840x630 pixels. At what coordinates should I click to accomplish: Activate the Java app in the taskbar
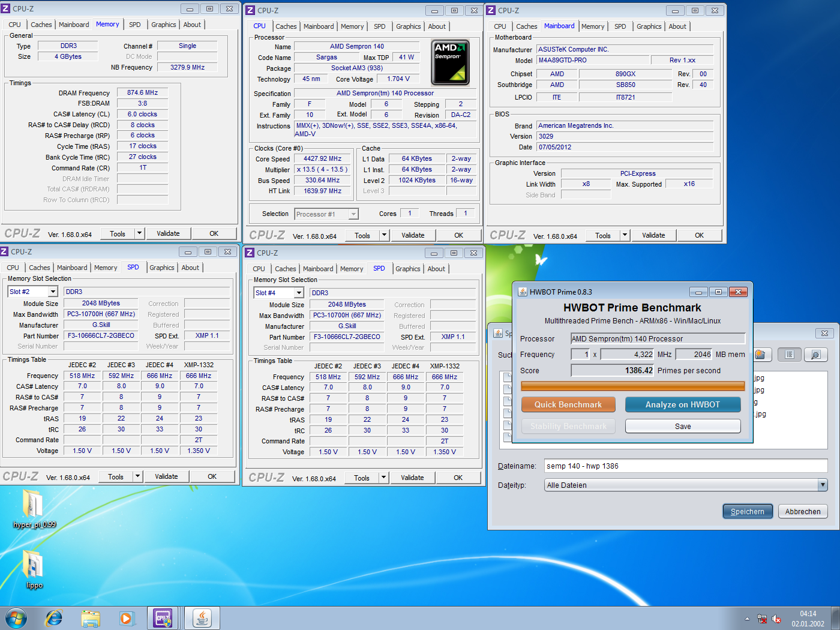click(x=202, y=618)
